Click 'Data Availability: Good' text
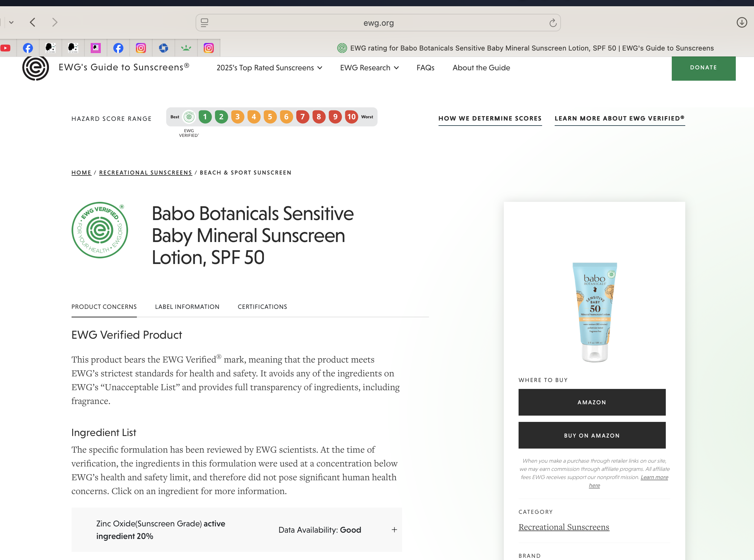The image size is (754, 560). click(x=320, y=530)
